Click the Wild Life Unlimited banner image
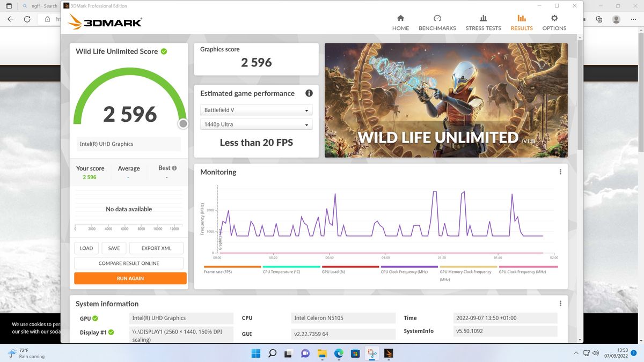Image resolution: width=644 pixels, height=362 pixels. click(x=446, y=100)
